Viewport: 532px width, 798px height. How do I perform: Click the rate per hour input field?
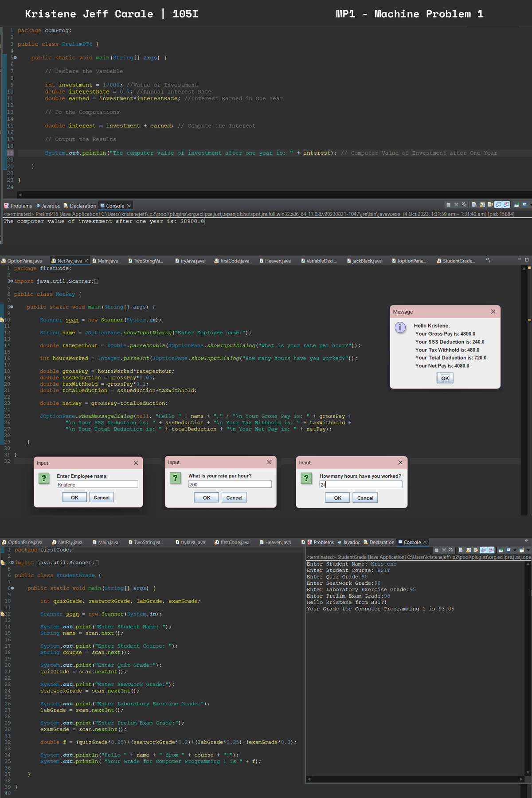tap(230, 485)
